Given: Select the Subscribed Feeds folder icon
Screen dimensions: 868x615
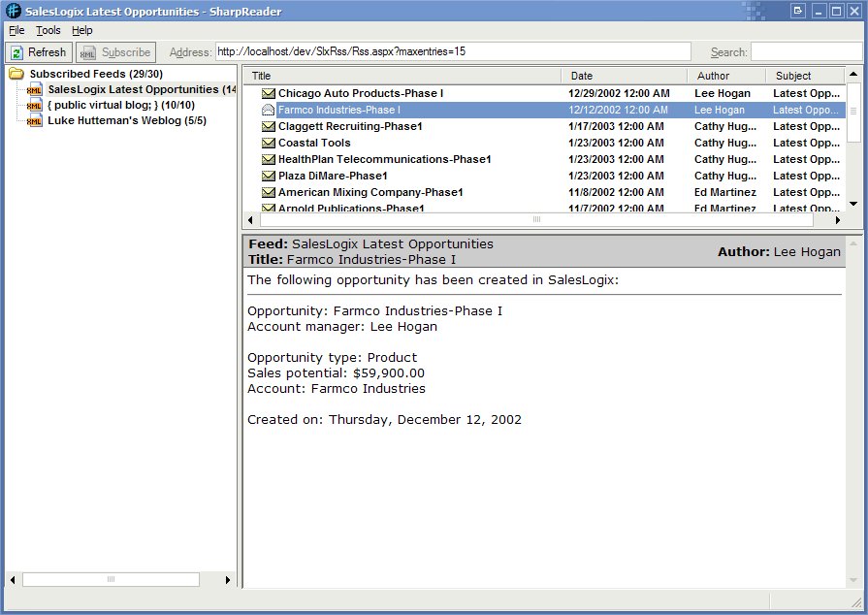Looking at the screenshot, I should point(16,74).
